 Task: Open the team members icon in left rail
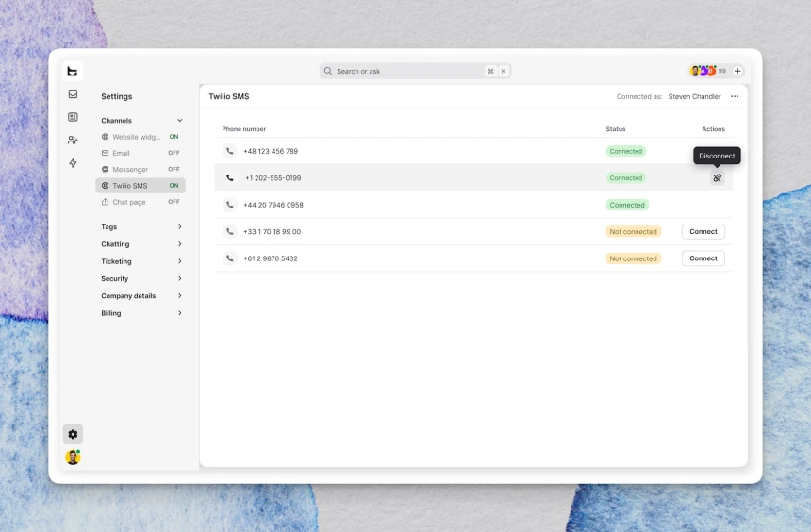click(x=73, y=140)
